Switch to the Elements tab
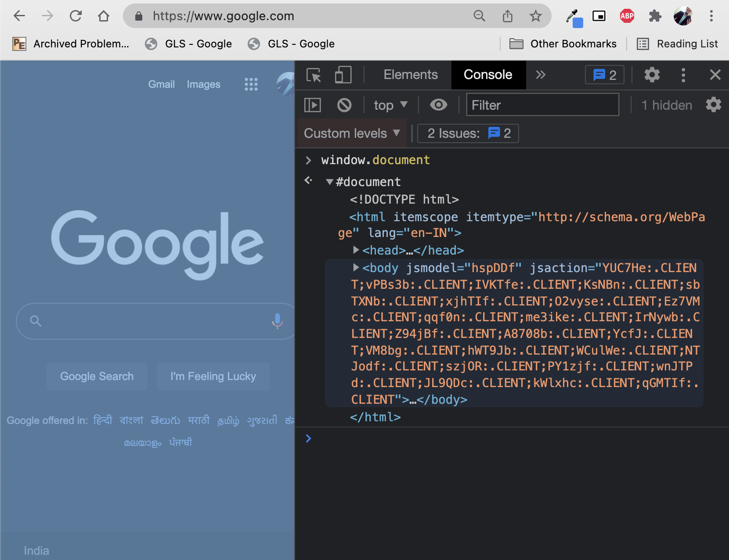729x560 pixels. coord(410,75)
